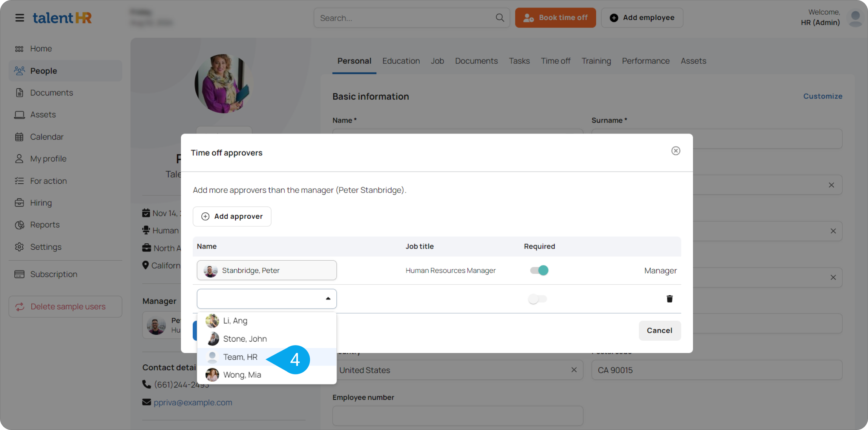This screenshot has height=430, width=868.
Task: Click the Hiring briefcase icon
Action: [x=19, y=203]
